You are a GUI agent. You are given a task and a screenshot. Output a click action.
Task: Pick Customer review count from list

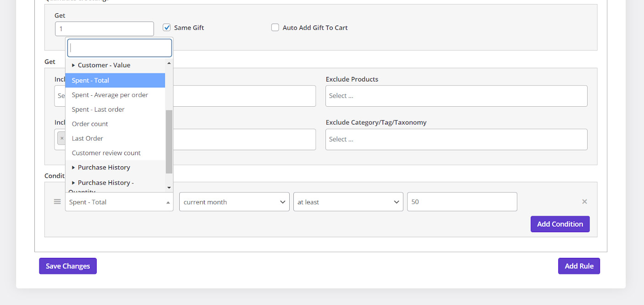point(106,153)
